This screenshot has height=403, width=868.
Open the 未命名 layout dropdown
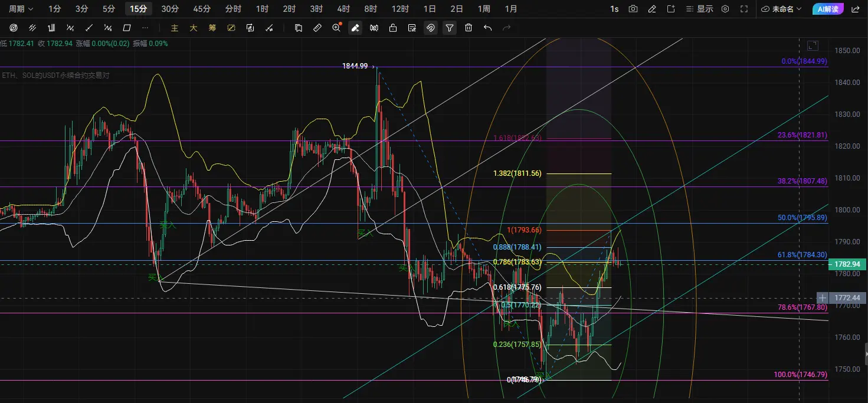click(x=782, y=9)
